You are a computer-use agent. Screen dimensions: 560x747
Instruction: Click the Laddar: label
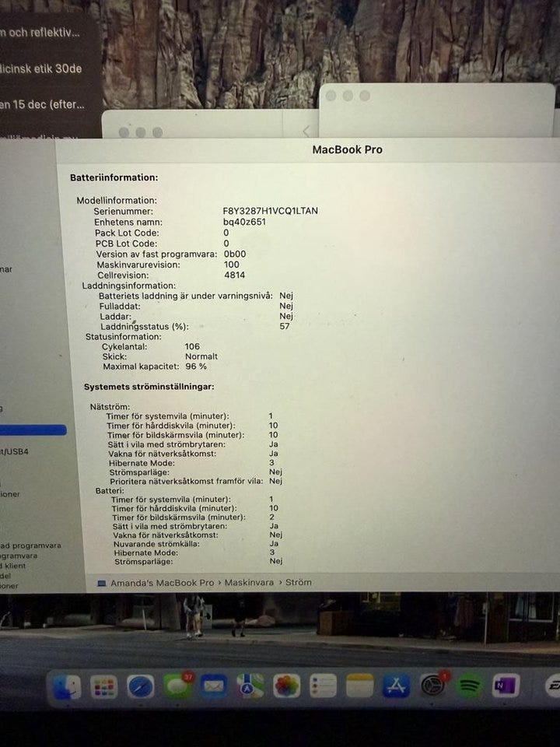click(x=115, y=317)
